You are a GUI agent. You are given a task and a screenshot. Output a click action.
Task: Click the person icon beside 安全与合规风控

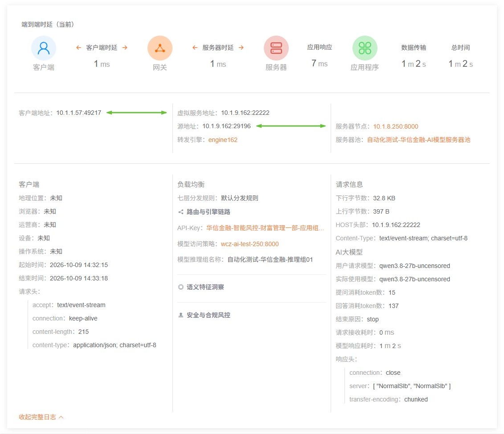tap(180, 315)
